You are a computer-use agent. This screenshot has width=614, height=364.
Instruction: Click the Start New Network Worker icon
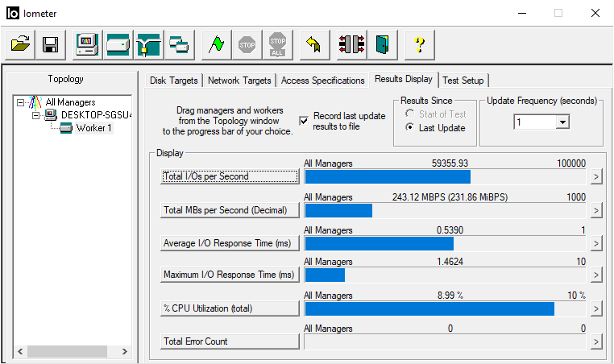click(x=148, y=44)
